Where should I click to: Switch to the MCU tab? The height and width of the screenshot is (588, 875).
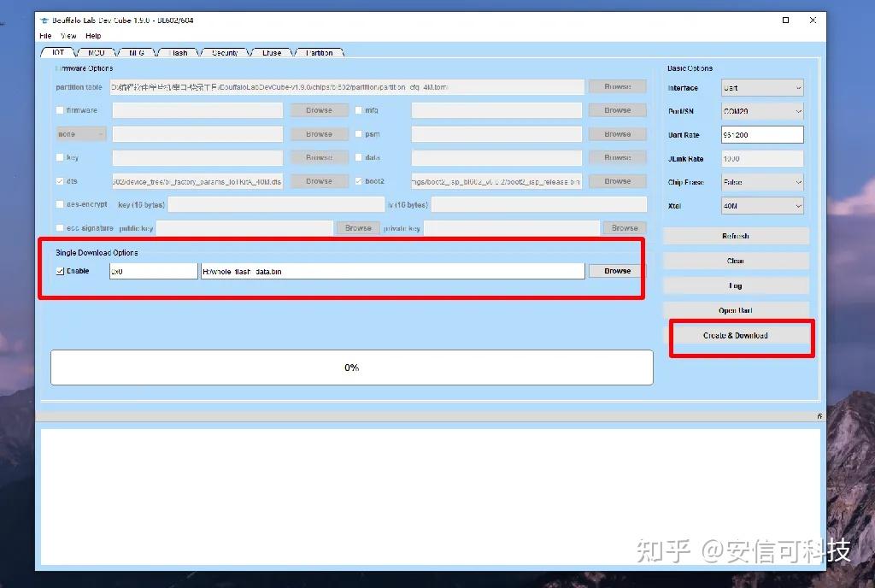tap(96, 52)
